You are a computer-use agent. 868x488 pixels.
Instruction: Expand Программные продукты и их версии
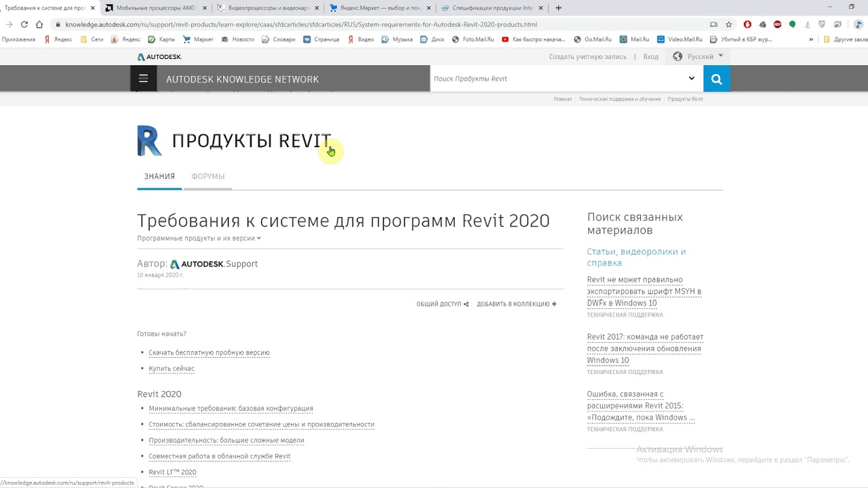(x=199, y=239)
